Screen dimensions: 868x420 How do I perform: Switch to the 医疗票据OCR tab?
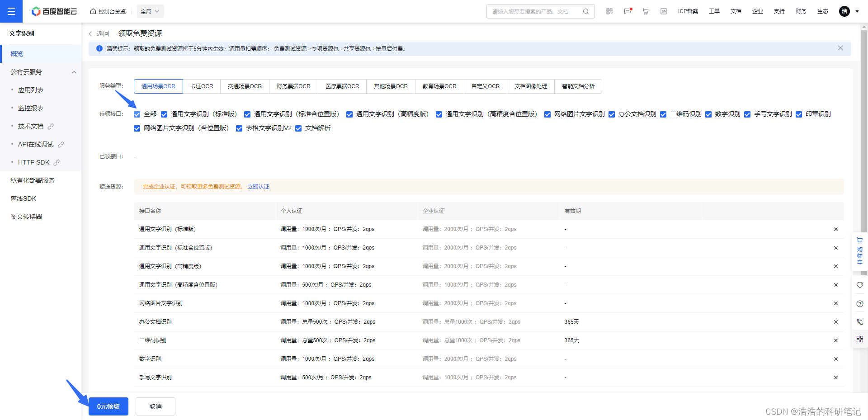[x=342, y=86]
